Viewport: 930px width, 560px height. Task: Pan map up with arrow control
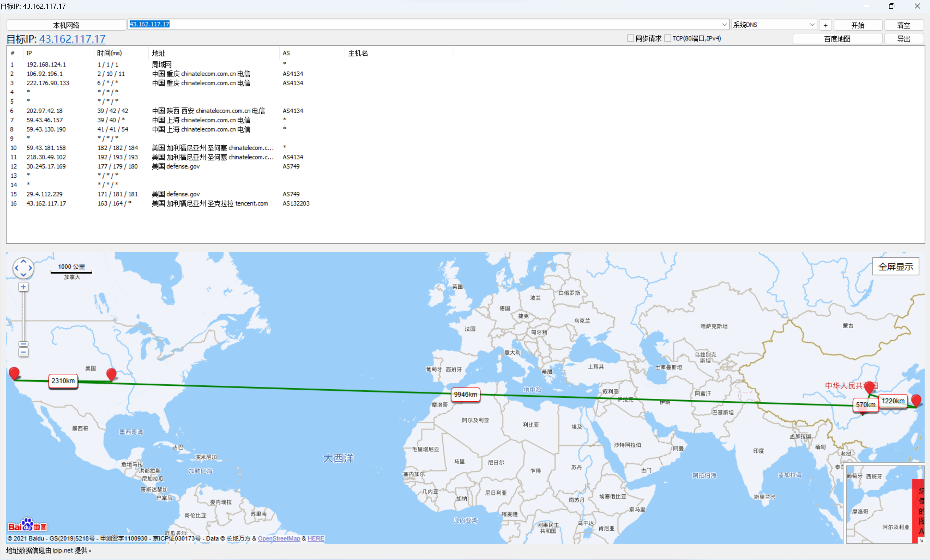(x=23, y=261)
